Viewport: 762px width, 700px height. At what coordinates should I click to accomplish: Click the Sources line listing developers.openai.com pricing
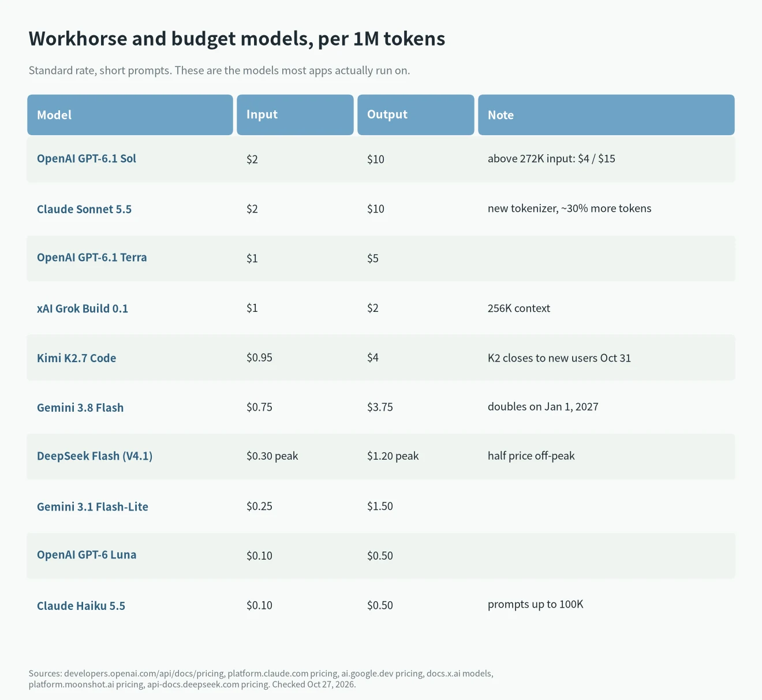pyautogui.click(x=261, y=673)
